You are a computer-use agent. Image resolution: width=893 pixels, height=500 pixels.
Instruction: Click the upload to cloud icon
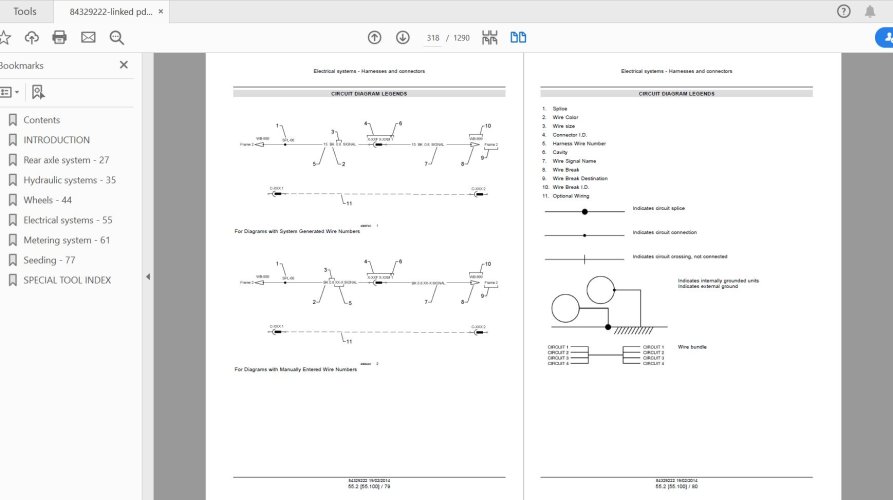click(32, 38)
